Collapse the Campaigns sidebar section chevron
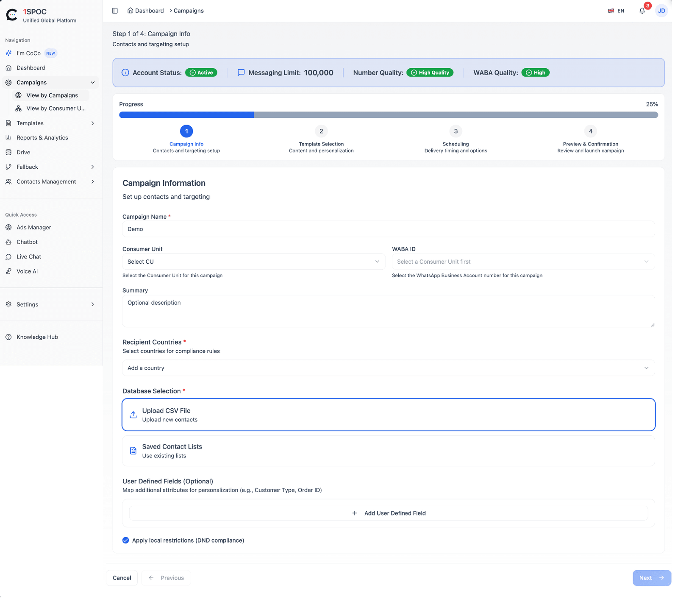This screenshot has height=616, width=678. click(x=93, y=82)
